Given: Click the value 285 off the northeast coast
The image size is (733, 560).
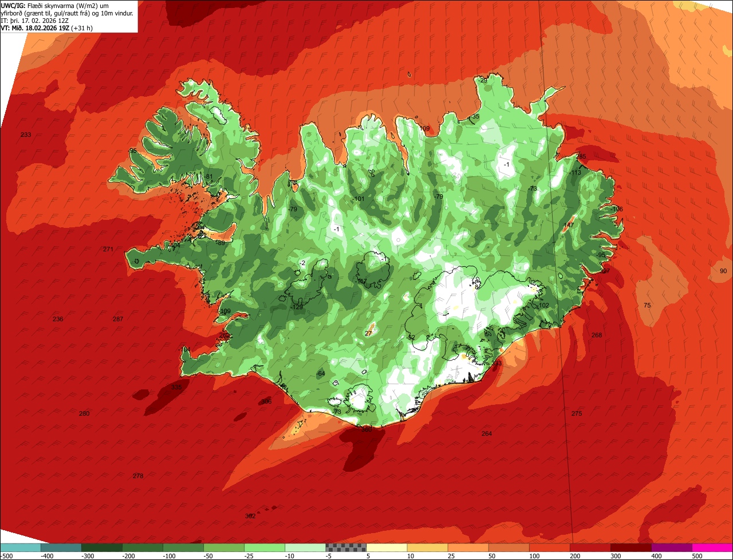Looking at the screenshot, I should coord(581,156).
